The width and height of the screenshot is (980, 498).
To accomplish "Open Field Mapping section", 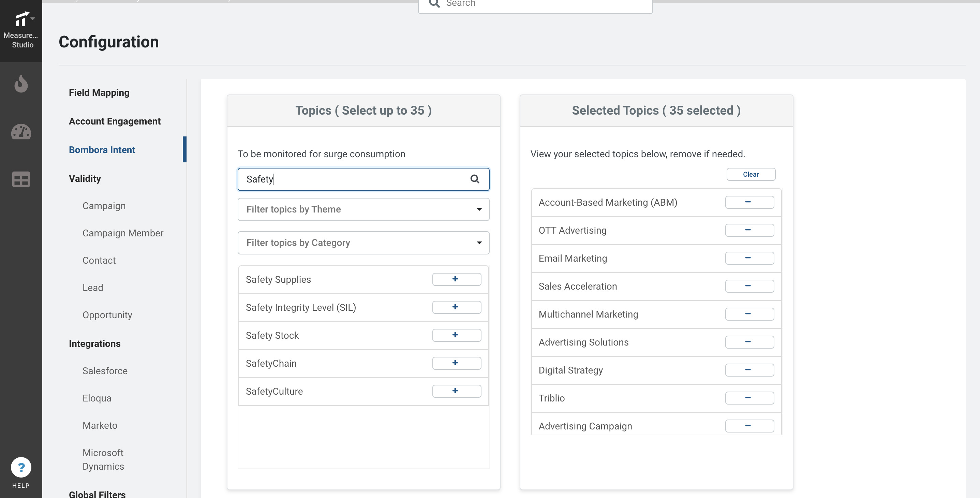I will tap(99, 92).
